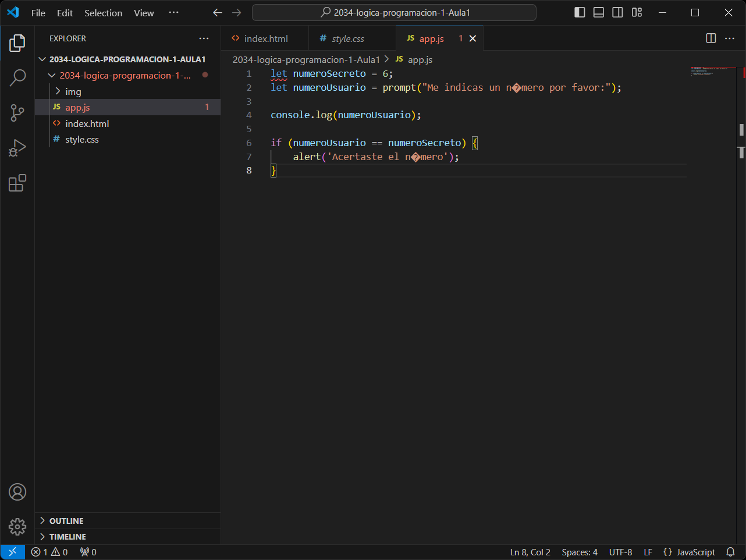The width and height of the screenshot is (746, 560).
Task: Go forward with the right arrow
Action: click(x=236, y=12)
